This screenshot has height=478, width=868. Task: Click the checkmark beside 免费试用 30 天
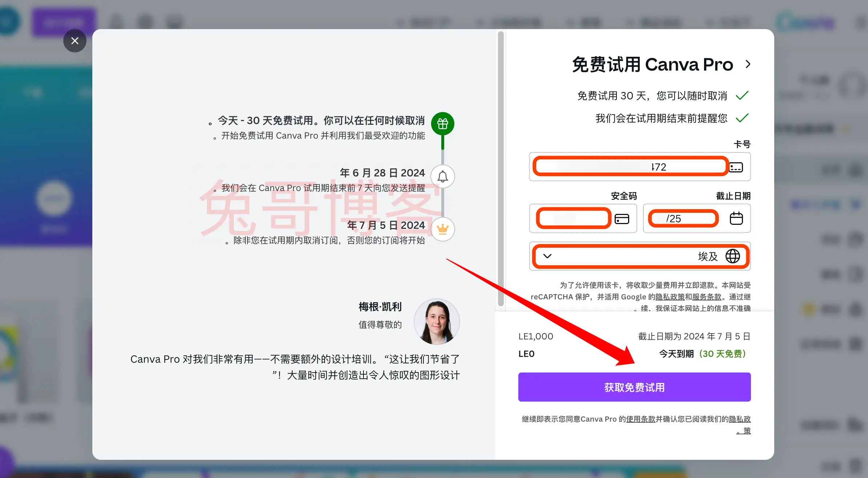(x=742, y=96)
